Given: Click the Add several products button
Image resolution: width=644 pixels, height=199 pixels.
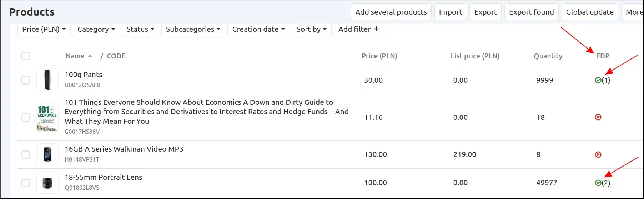Looking at the screenshot, I should (x=391, y=12).
